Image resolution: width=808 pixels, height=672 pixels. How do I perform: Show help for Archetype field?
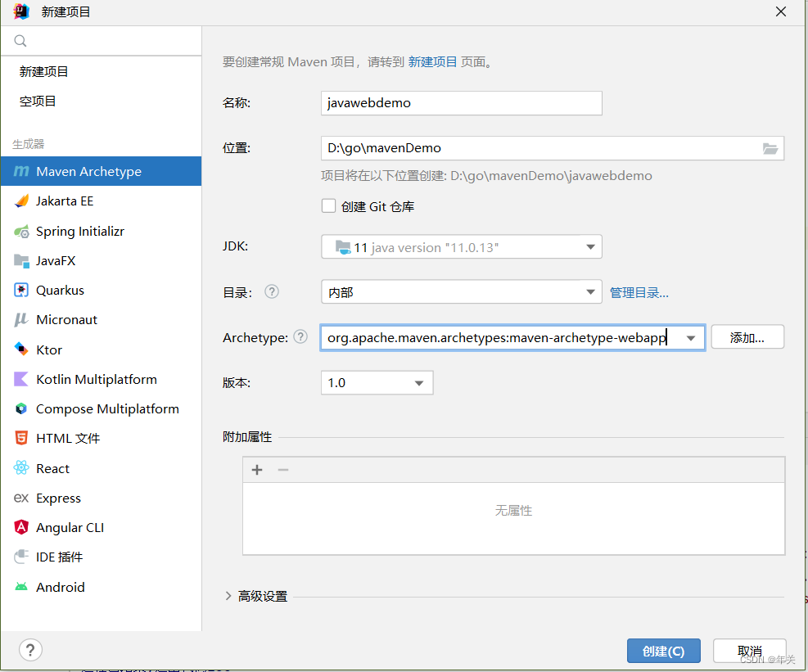tap(300, 336)
